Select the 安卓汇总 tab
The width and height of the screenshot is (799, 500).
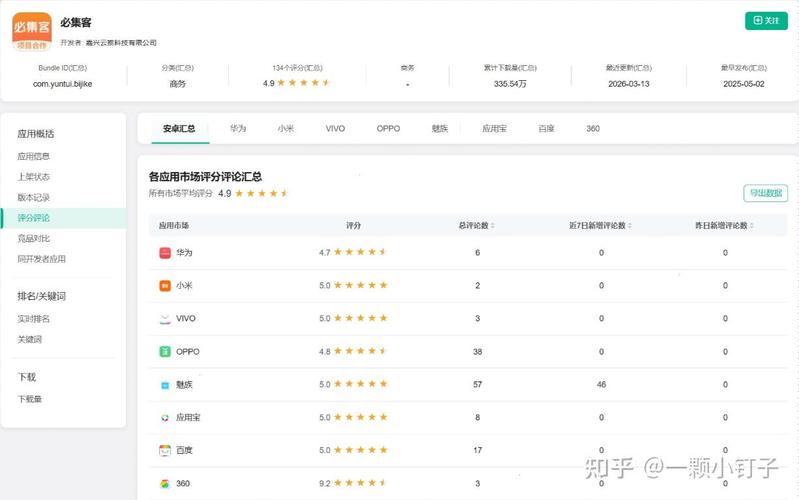coord(179,128)
